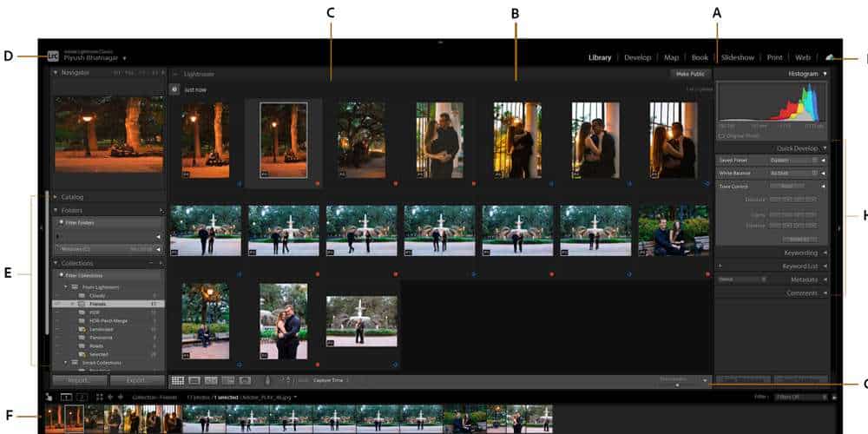Collapse the Histogram panel
Screen dimensions: 868x434
[x=825, y=74]
